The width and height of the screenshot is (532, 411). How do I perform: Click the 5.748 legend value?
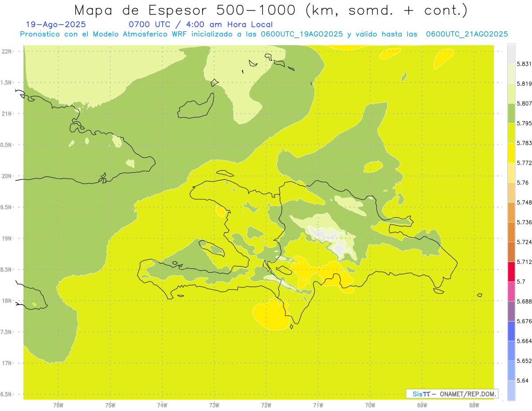(524, 203)
